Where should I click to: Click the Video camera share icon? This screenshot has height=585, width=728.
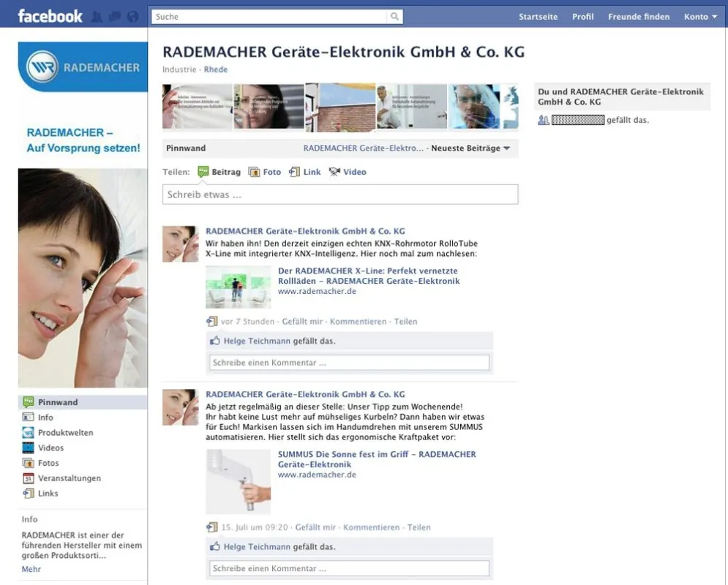tap(334, 172)
